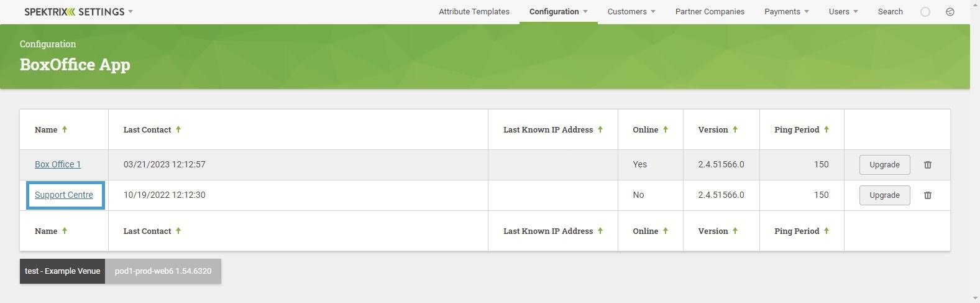Click Online value Yes
Viewport: 980px width, 303px height.
(640, 164)
